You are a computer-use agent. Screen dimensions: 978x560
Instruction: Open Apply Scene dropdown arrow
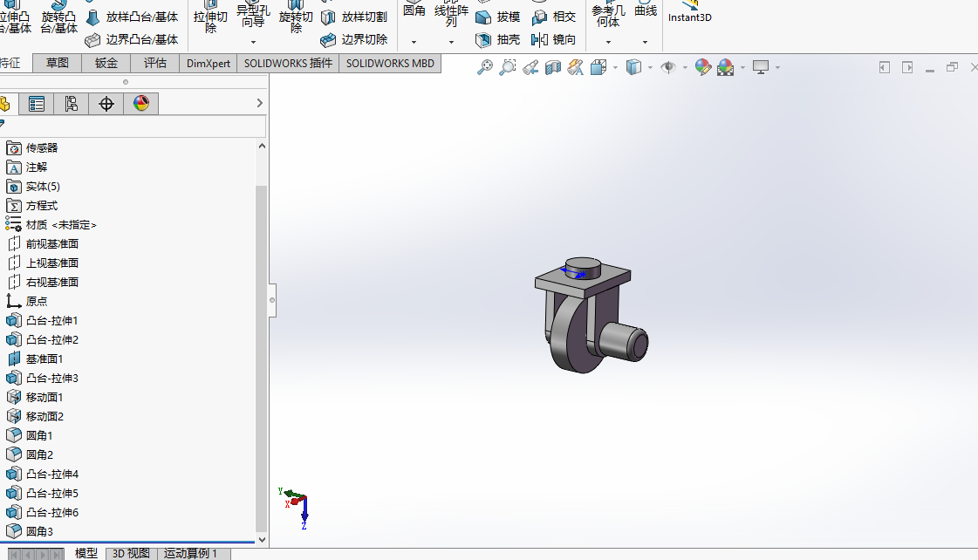tap(742, 67)
